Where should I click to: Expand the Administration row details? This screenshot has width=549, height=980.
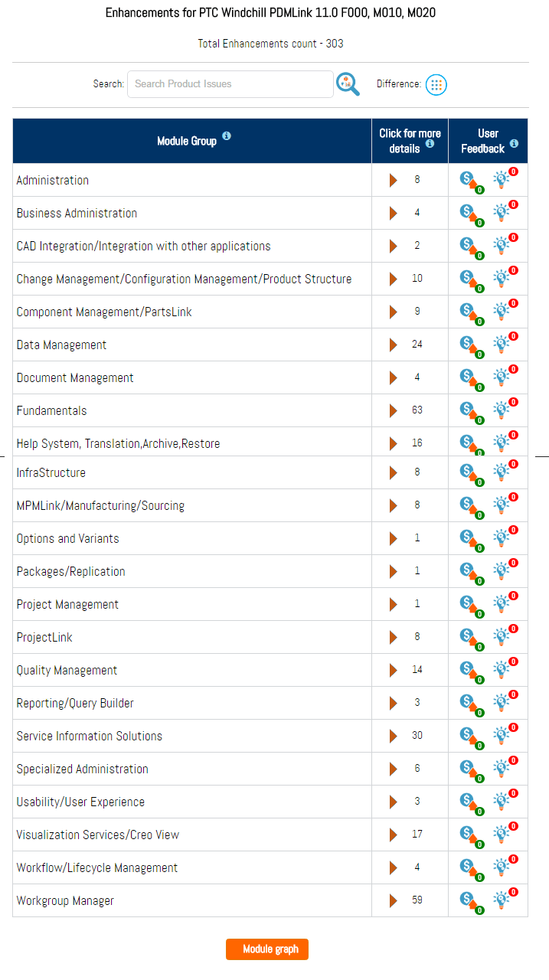click(394, 180)
